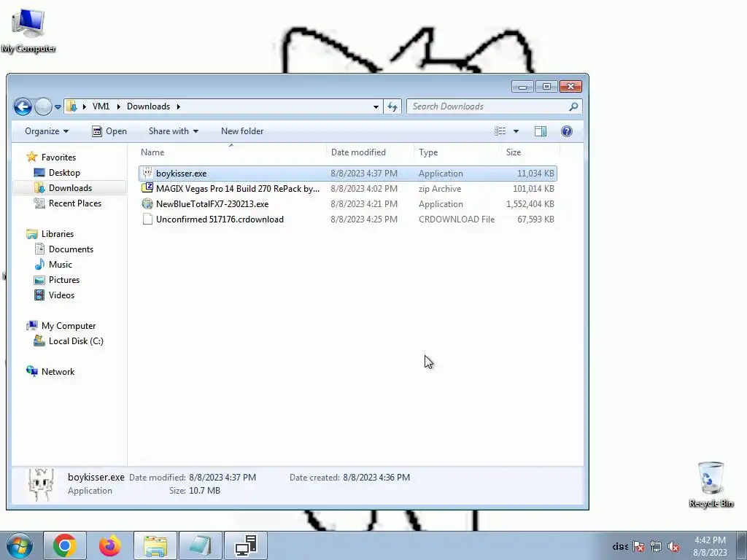
Task: Open the Organize menu
Action: pos(47,131)
